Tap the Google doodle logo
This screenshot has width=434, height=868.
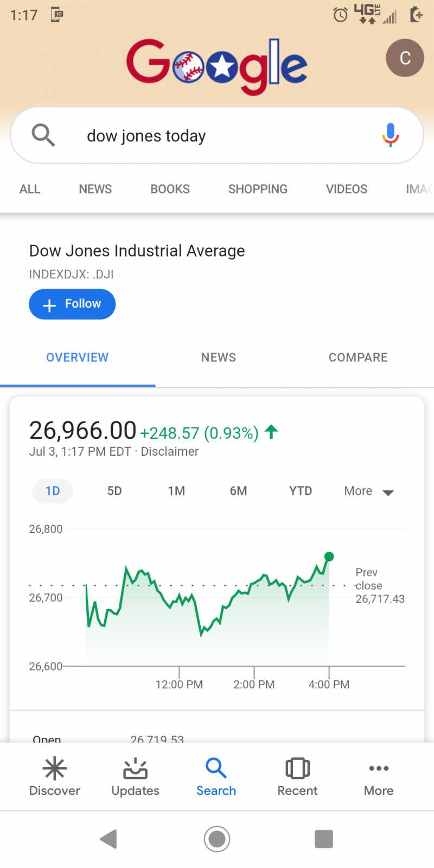pos(217,66)
